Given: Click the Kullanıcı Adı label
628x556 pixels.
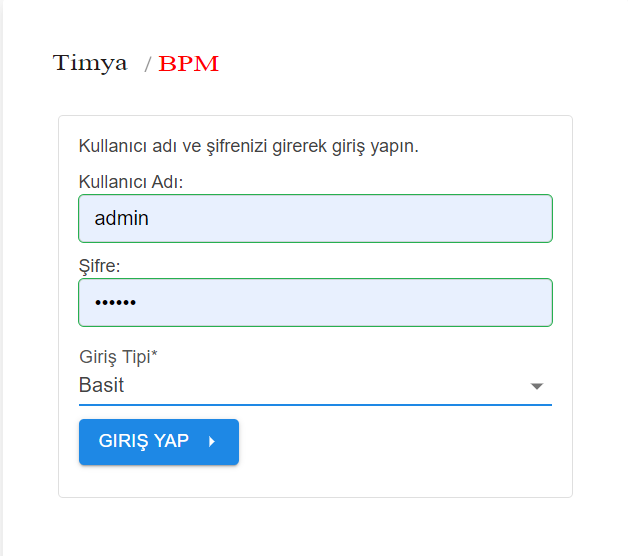Looking at the screenshot, I should [x=130, y=182].
